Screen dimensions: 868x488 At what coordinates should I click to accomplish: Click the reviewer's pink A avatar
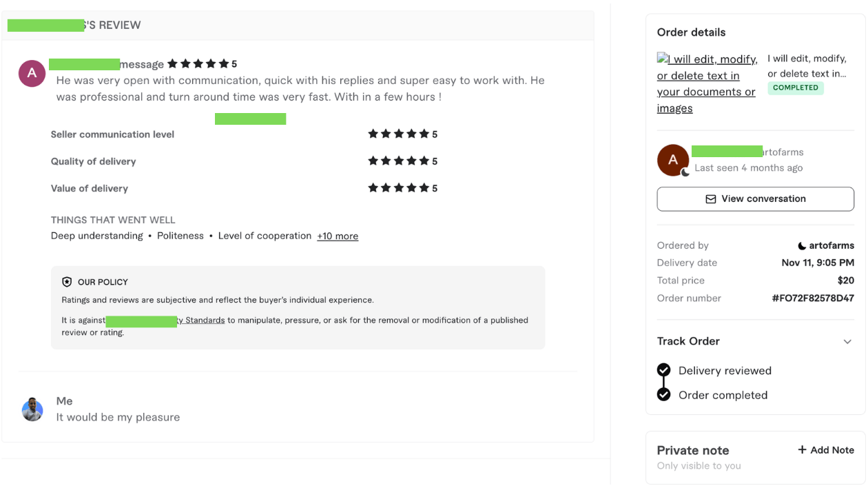coord(32,73)
